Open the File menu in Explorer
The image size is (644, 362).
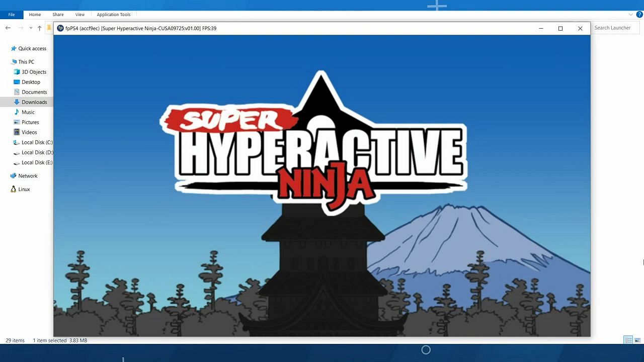tap(12, 15)
